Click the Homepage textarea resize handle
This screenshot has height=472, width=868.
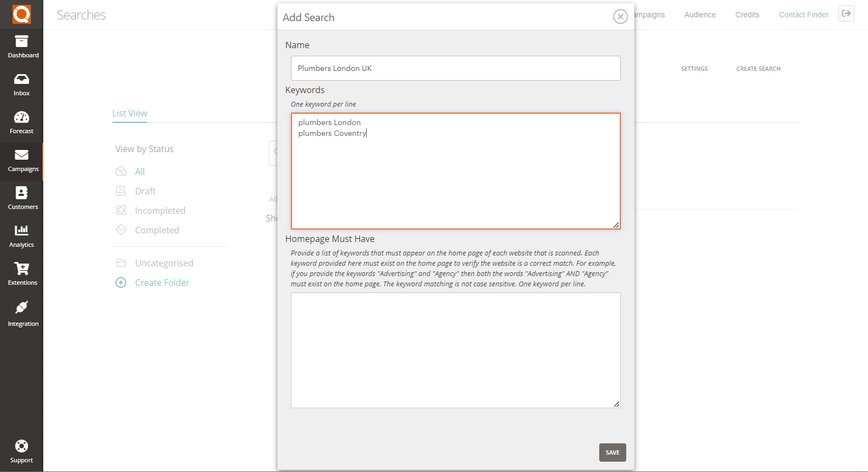click(617, 404)
